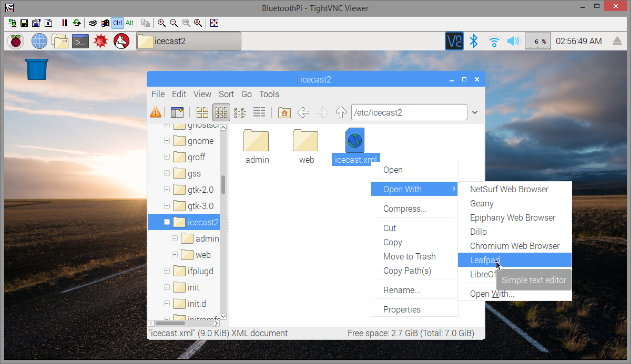Viewport: 631px width, 364px height.
Task: Click the CPU usage monitor in panel
Action: click(x=537, y=41)
